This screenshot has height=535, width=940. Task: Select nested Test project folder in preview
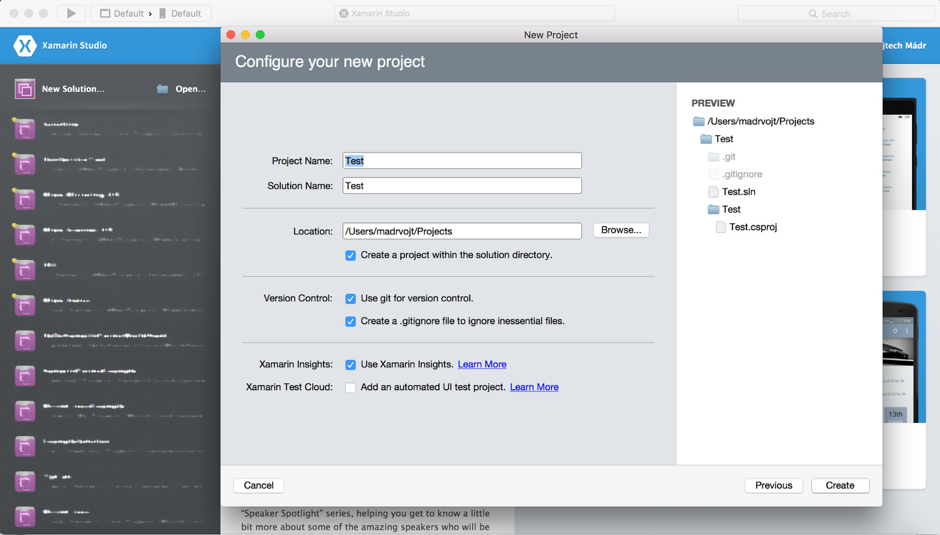coord(731,209)
